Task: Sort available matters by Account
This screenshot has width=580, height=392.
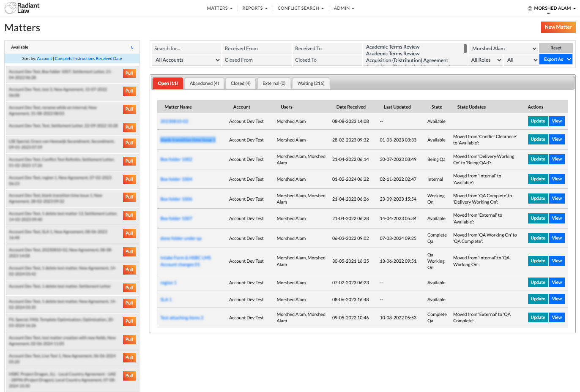Action: pos(44,59)
